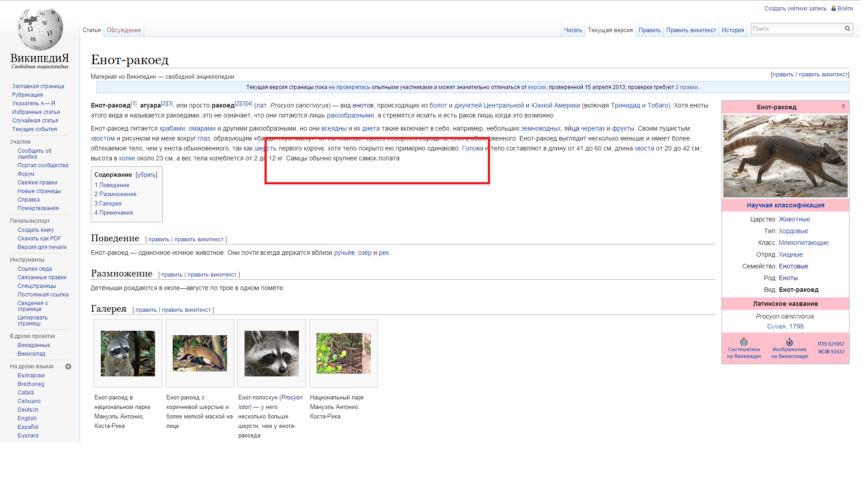868x488 pixels.
Task: Open the Обсуждение tab
Action: [x=123, y=30]
